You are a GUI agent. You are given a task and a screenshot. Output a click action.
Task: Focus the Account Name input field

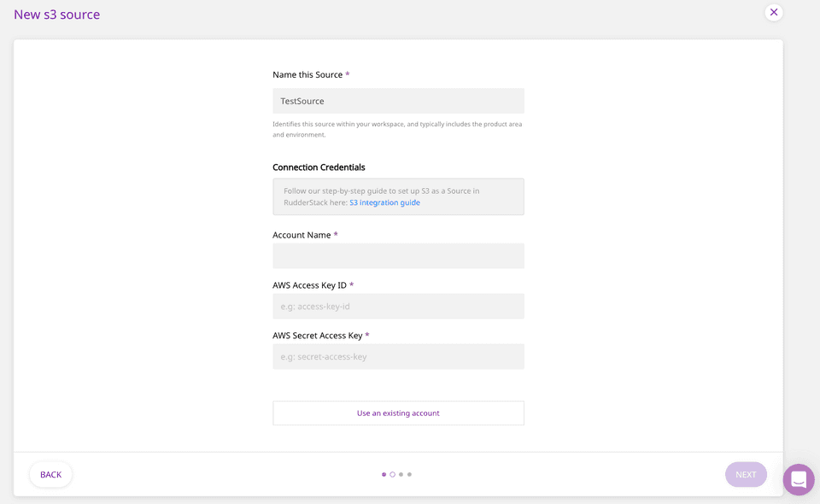click(x=398, y=256)
